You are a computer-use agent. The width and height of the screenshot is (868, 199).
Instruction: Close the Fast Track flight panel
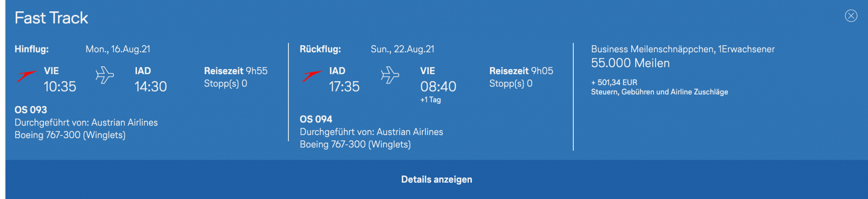click(x=851, y=16)
